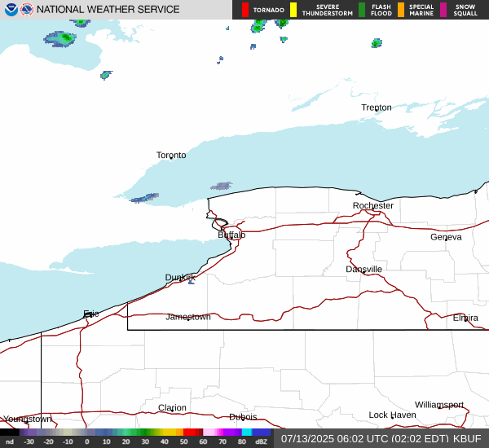Click the green Flash Flood swatch

pyautogui.click(x=362, y=10)
